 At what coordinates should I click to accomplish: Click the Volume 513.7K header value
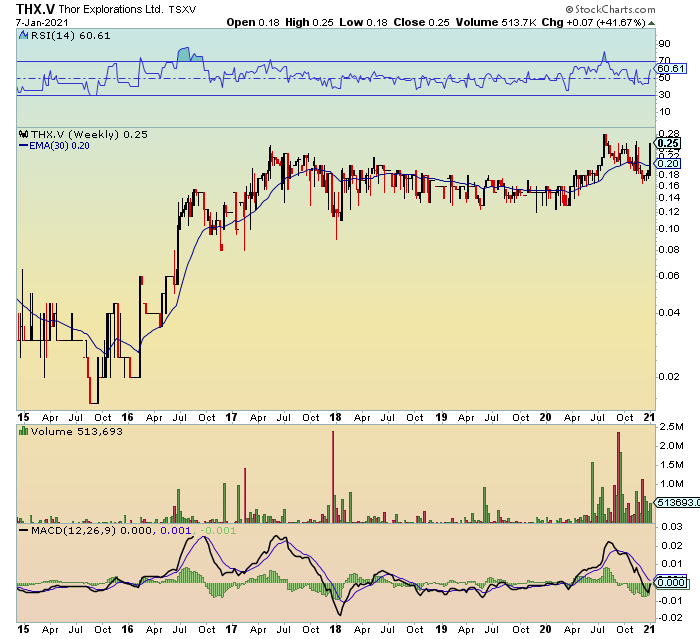click(x=496, y=22)
